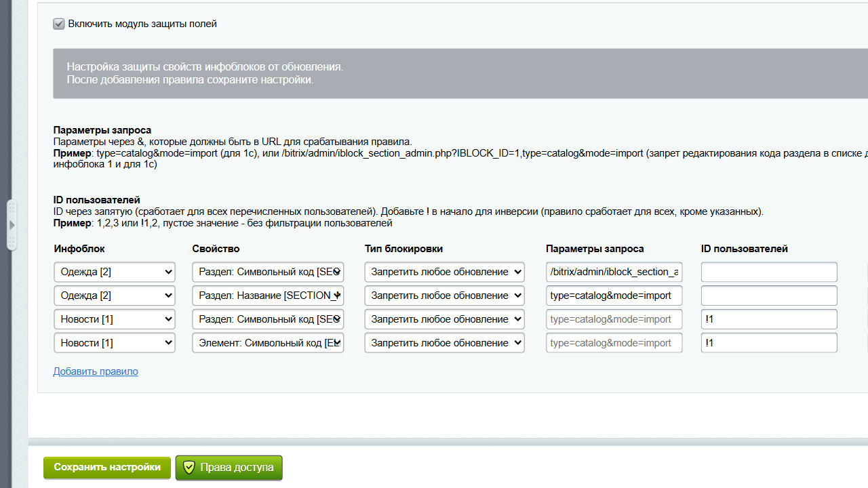Click third row empty Параметры запроса field
Screen dimensions: 868x488
(614, 319)
